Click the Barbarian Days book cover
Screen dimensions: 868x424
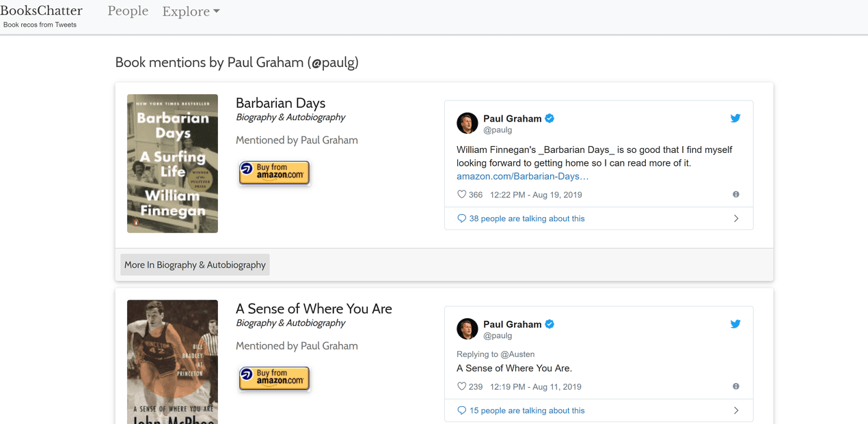coord(172,164)
